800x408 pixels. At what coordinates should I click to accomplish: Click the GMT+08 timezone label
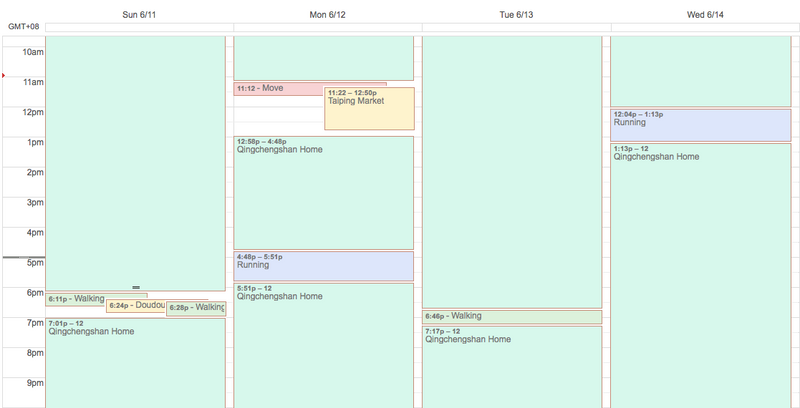pos(22,28)
